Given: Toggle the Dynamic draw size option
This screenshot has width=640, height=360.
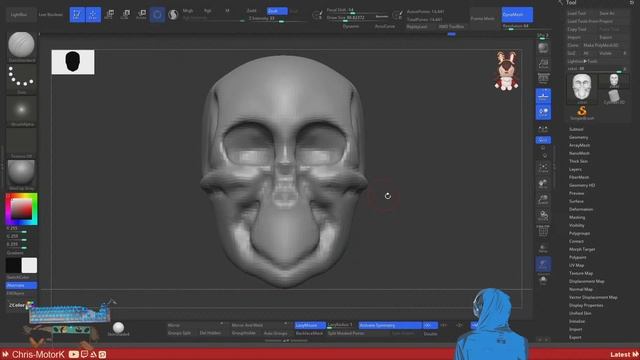Looking at the screenshot, I should click(351, 27).
